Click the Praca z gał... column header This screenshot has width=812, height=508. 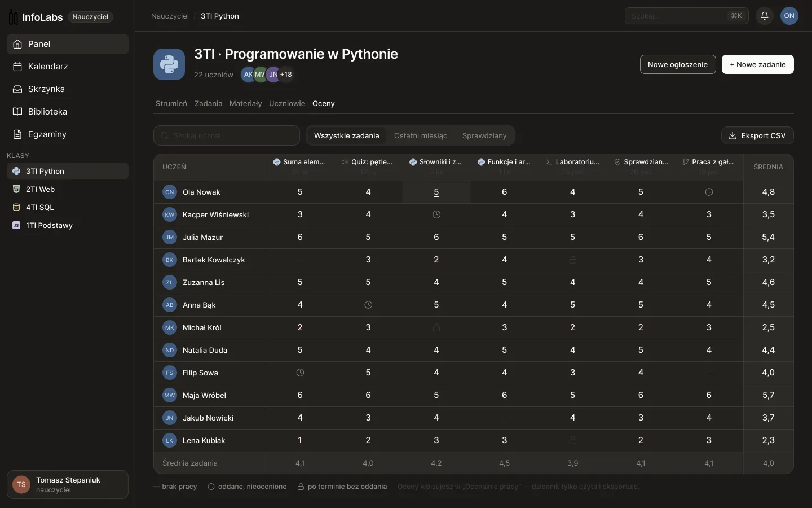click(x=709, y=167)
